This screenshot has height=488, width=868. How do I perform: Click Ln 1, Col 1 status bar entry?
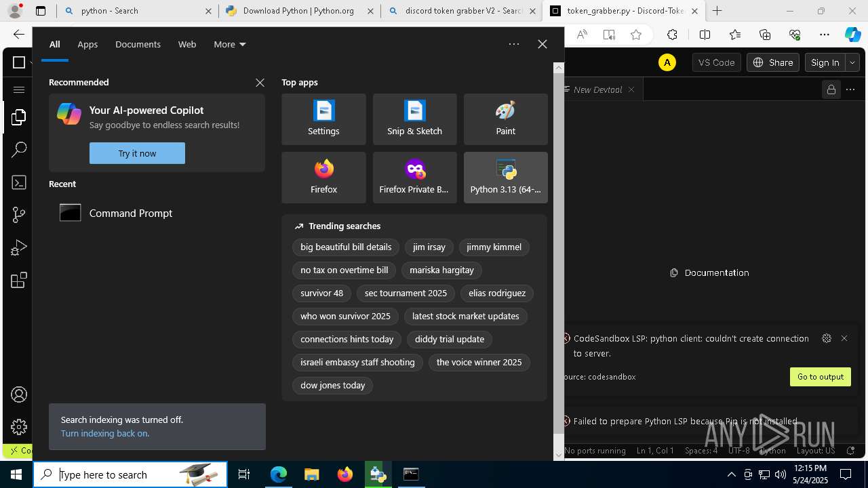click(x=655, y=451)
